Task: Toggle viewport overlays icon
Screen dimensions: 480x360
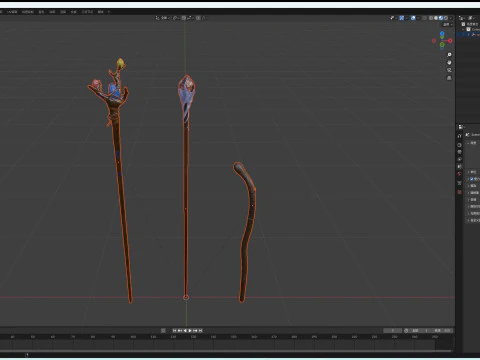Action: click(x=413, y=18)
